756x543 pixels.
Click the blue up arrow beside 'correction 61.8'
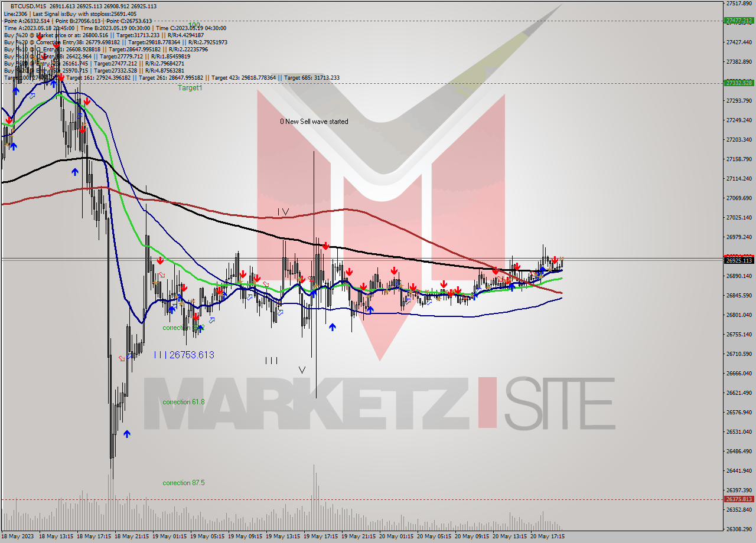click(127, 434)
